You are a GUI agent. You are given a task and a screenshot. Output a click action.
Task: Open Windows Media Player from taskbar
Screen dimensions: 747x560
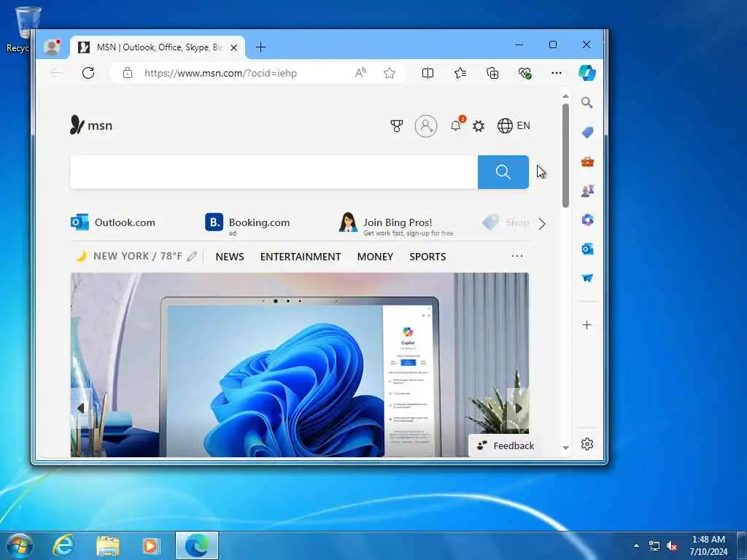click(x=152, y=545)
